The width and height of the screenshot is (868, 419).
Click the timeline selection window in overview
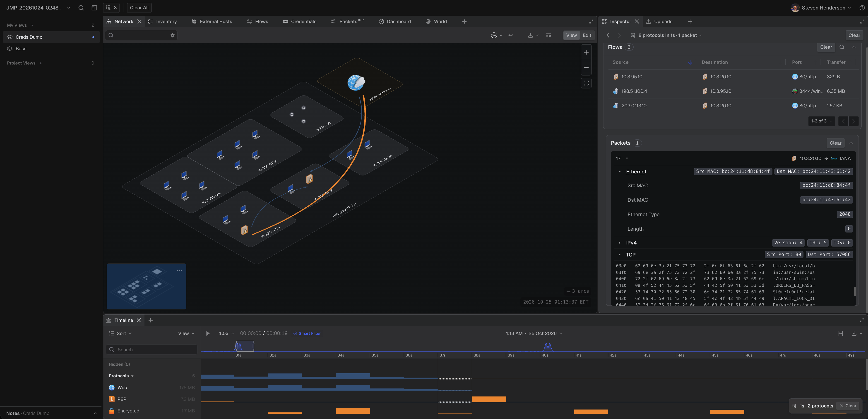coord(245,346)
